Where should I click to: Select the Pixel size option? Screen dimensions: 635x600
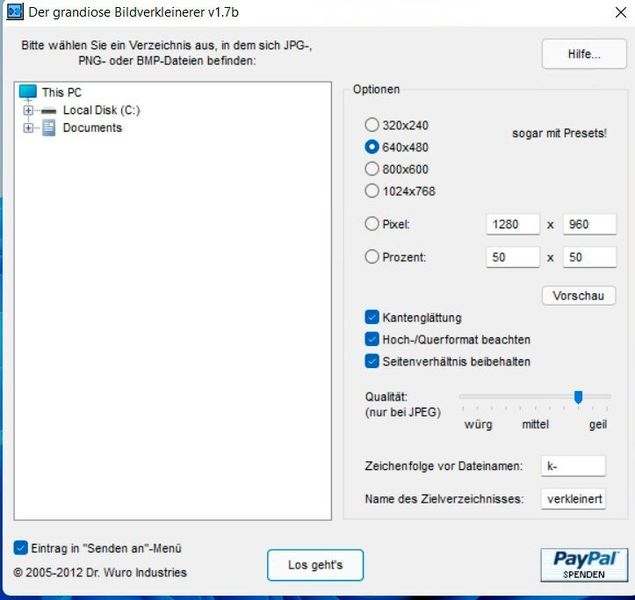pos(372,224)
